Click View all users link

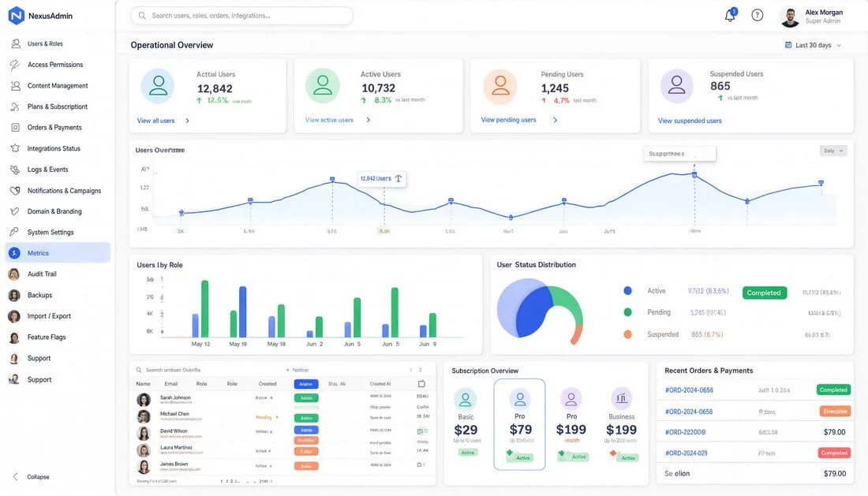[155, 121]
